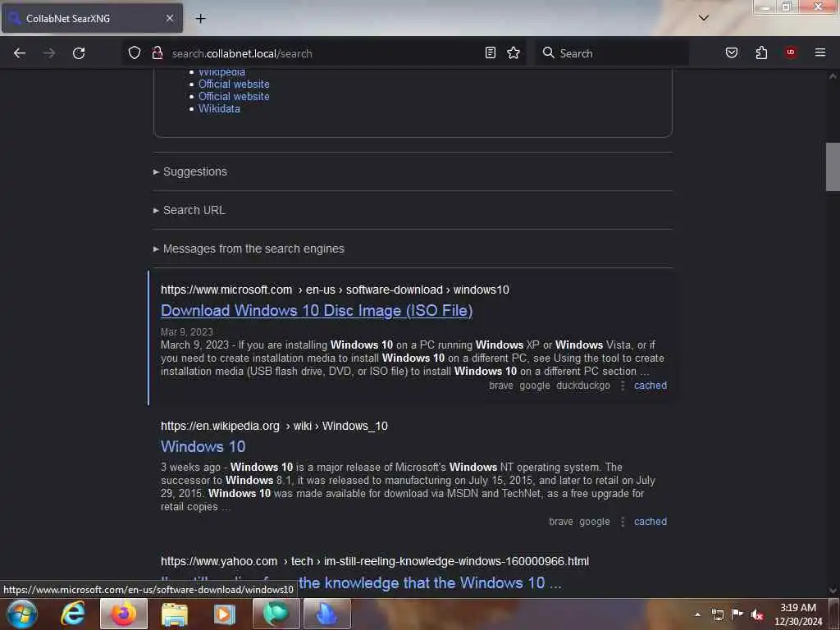Open cached version of Wikipedia result

(651, 522)
